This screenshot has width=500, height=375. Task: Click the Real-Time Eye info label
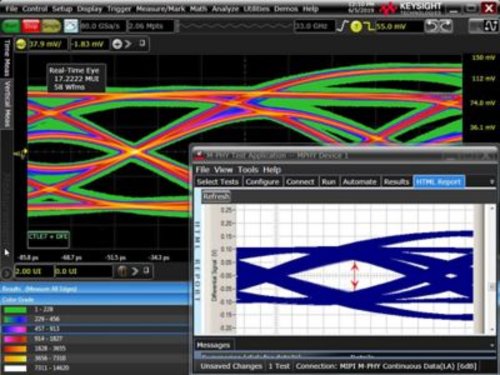76,78
